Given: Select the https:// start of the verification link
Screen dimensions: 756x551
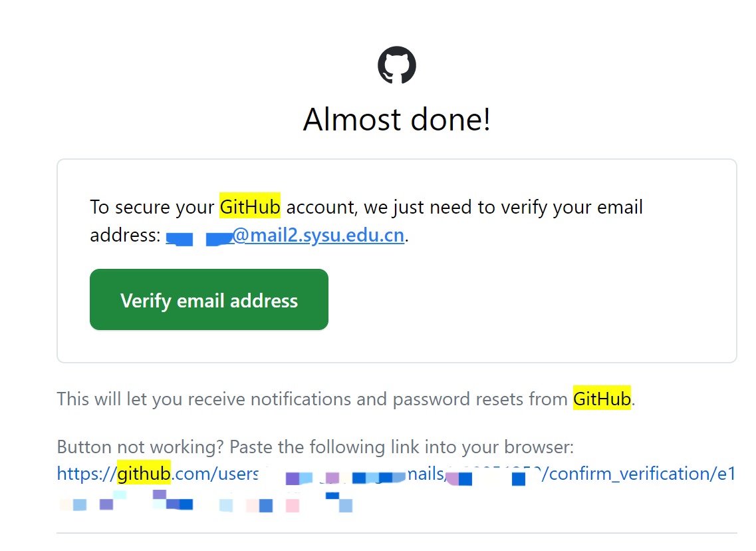Looking at the screenshot, I should [x=86, y=474].
